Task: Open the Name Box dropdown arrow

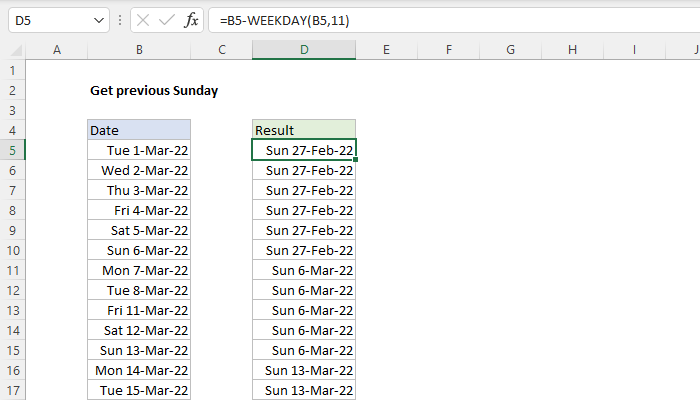Action: [x=98, y=19]
